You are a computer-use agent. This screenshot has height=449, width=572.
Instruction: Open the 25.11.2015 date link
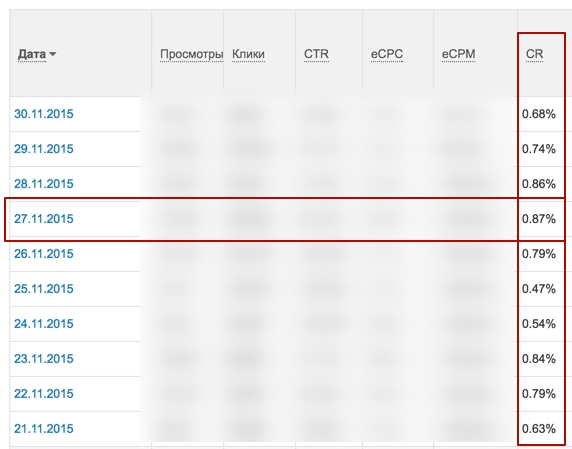click(44, 289)
